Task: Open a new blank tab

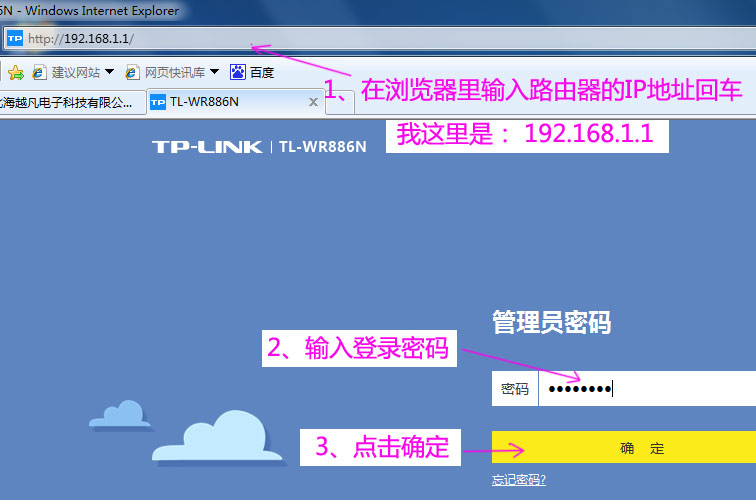Action: tap(340, 103)
